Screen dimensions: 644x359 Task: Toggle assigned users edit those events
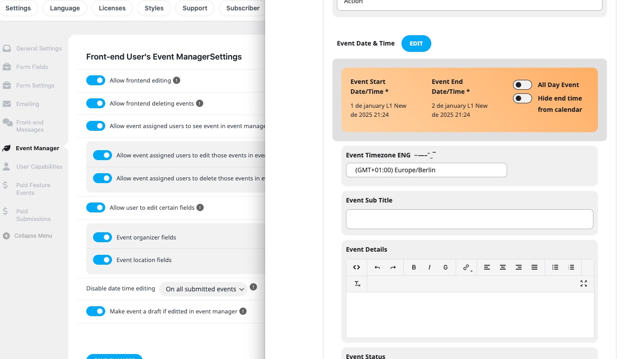tap(103, 155)
